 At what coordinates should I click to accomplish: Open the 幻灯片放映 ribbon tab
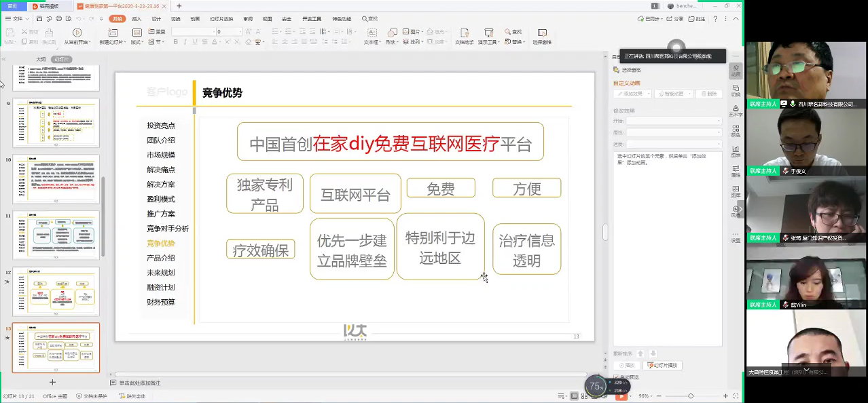tap(221, 19)
